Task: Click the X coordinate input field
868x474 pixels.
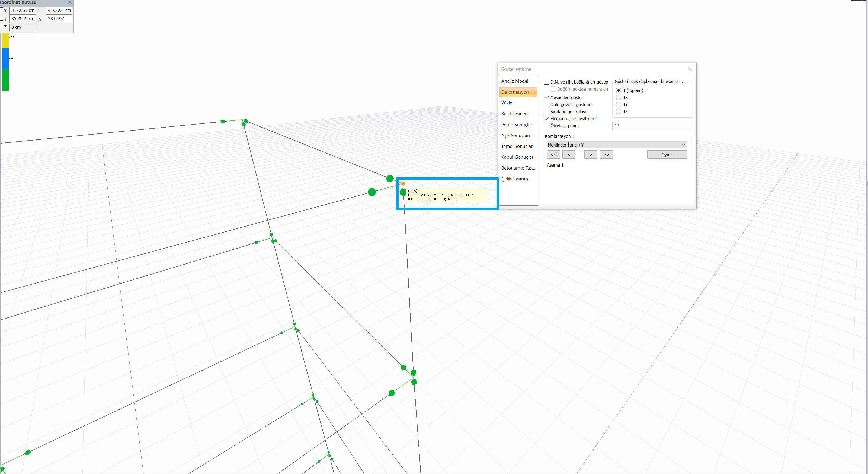Action: pos(23,11)
